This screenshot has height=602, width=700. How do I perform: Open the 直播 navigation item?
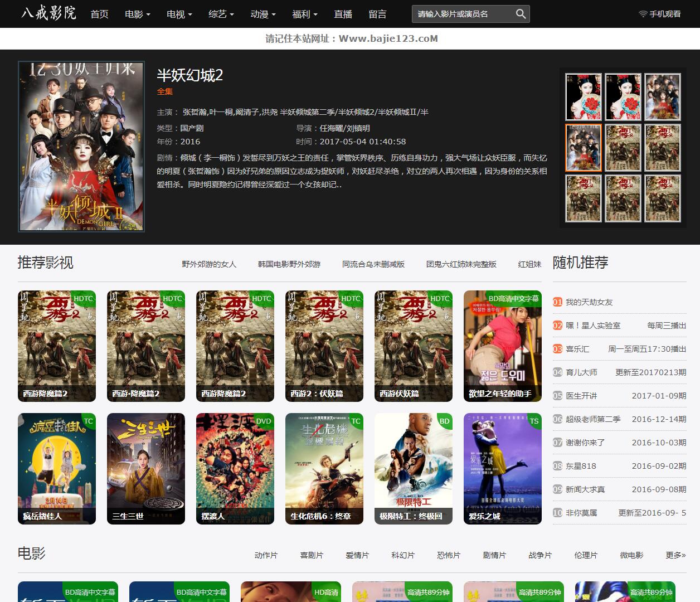pos(343,14)
